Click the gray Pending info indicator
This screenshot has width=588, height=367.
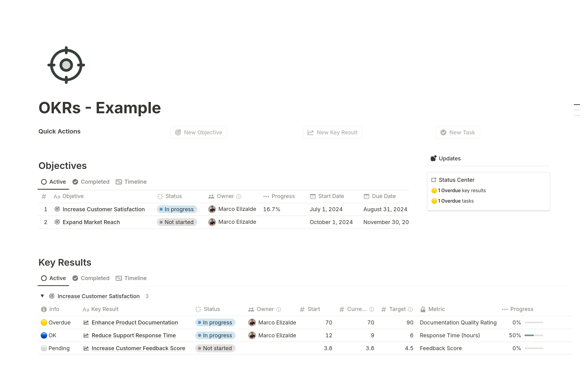pos(44,348)
